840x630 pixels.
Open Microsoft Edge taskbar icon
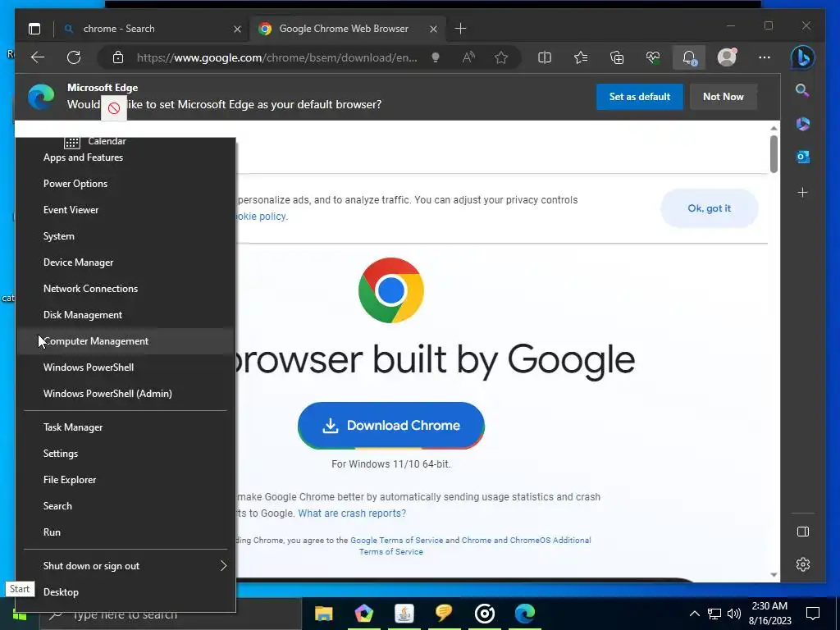(x=525, y=614)
